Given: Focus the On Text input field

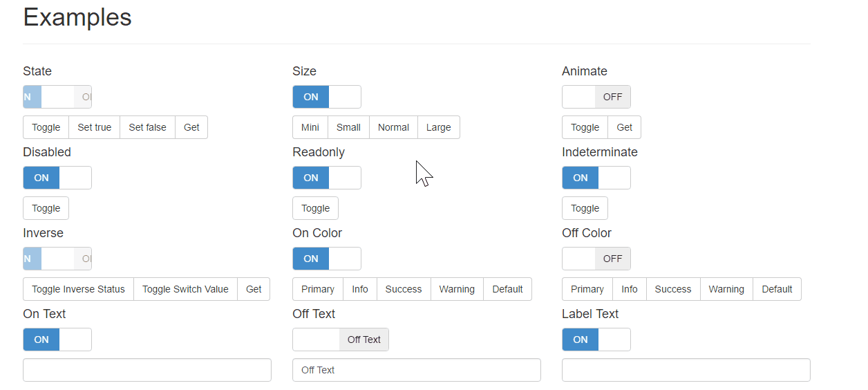Looking at the screenshot, I should [147, 370].
